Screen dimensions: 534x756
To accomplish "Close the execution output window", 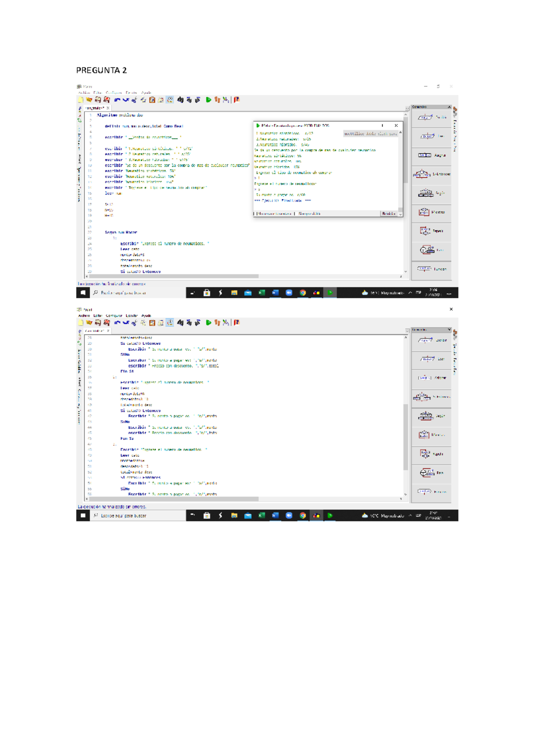I will pos(396,126).
